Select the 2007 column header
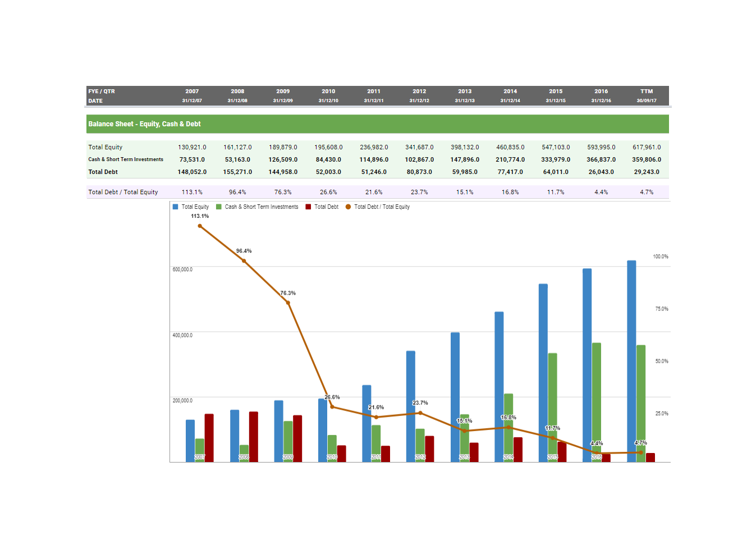 [192, 91]
